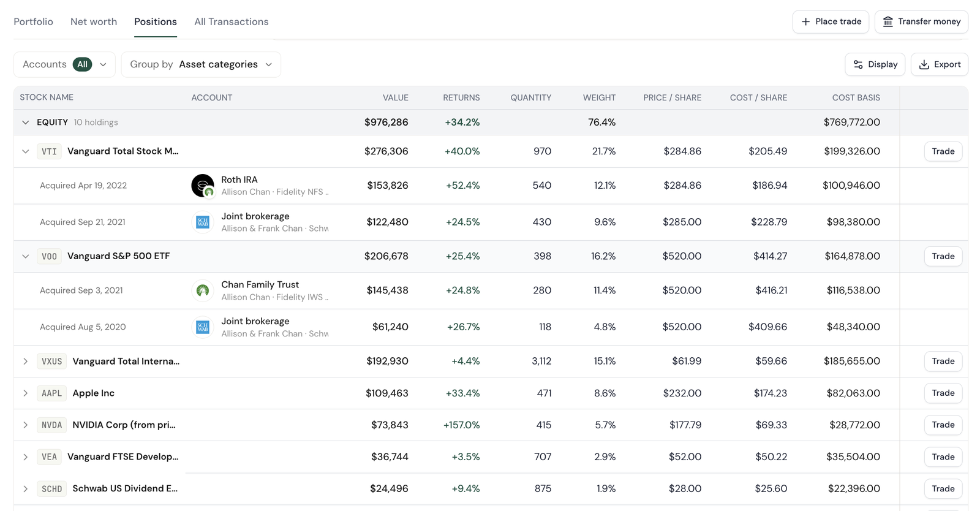Click the EQUITY total value $976,286

(x=386, y=123)
